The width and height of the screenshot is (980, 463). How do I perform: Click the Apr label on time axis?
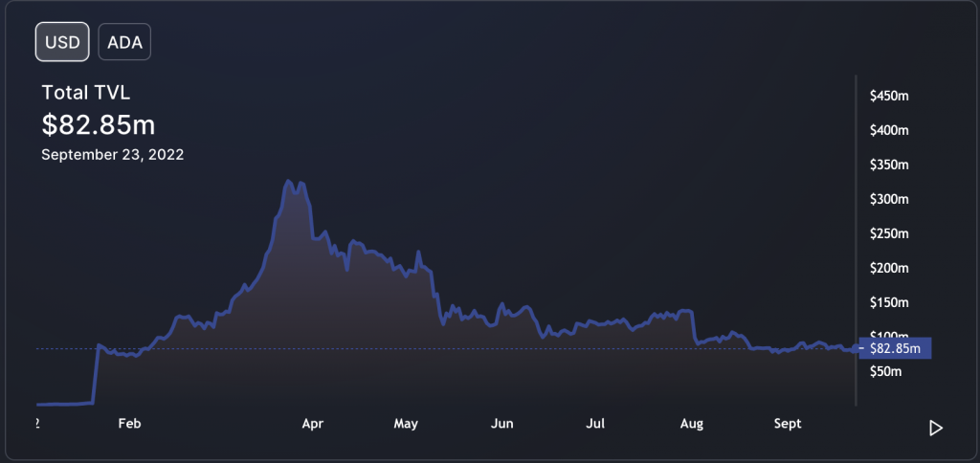click(313, 424)
